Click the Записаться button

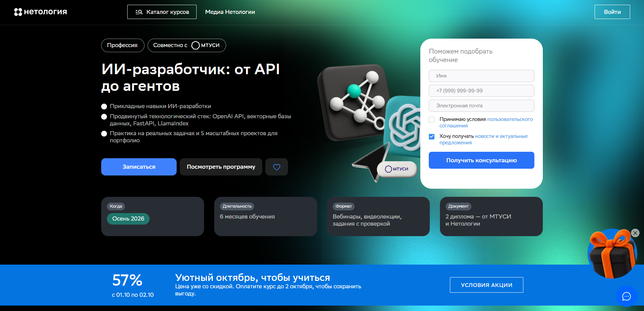coord(139,167)
